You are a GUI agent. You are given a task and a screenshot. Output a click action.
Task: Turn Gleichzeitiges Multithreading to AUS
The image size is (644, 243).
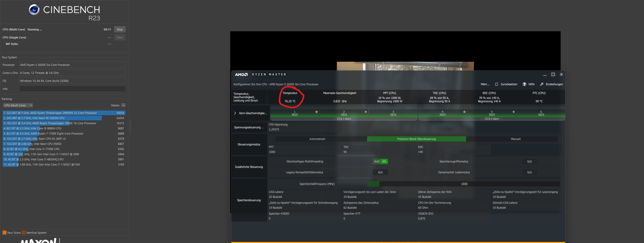(377, 161)
